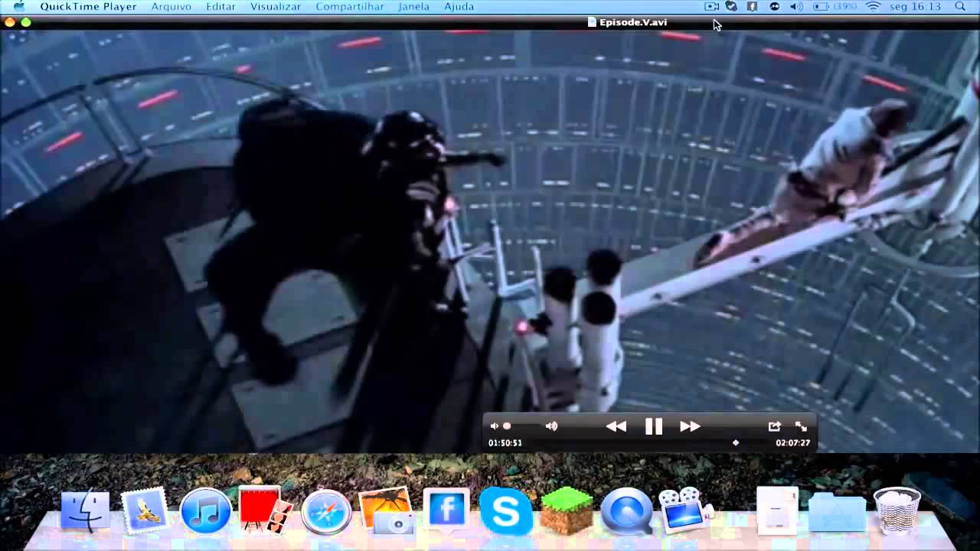Open Finder from the Dock
This screenshot has width=980, height=551.
pyautogui.click(x=85, y=510)
